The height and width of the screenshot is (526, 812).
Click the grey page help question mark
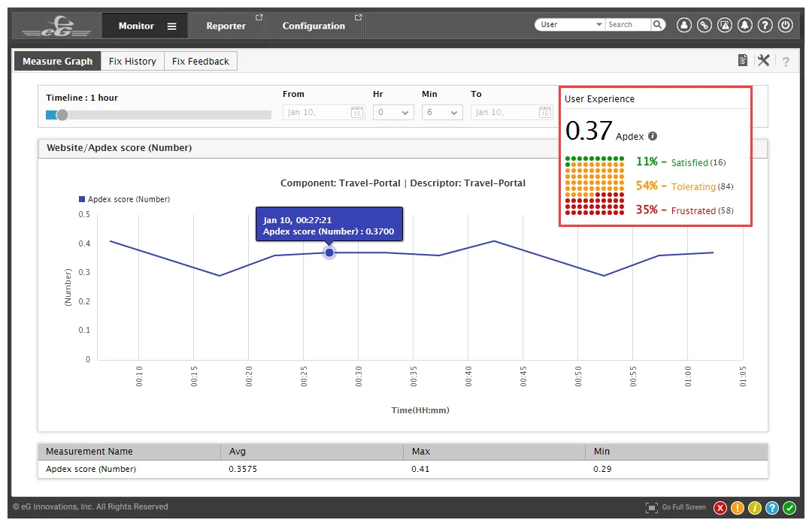click(x=786, y=62)
